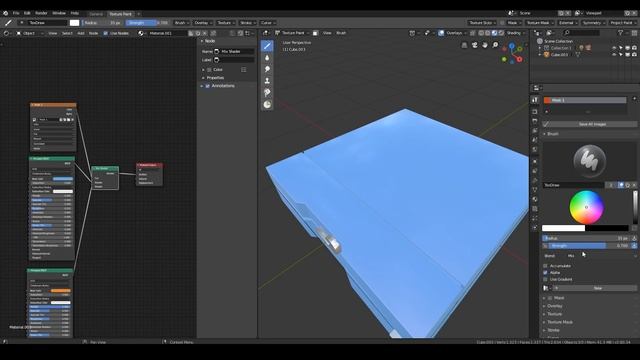Click the Save All Images brush checkmark icon
Image resolution: width=640 pixels, height=360 pixels.
pyautogui.click(x=546, y=124)
